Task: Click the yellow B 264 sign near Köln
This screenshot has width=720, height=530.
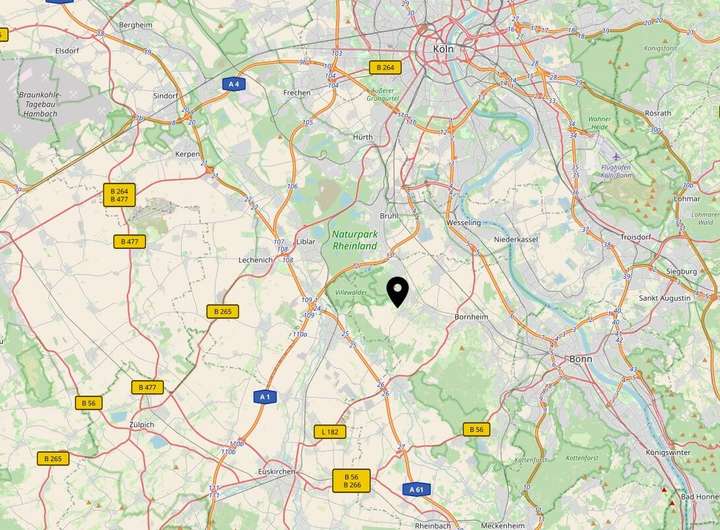Action: pos(385,68)
